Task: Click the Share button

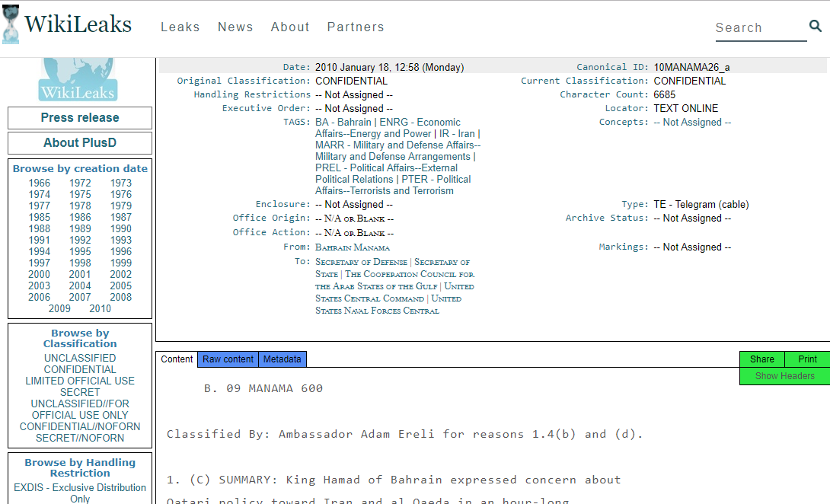Action: coord(761,359)
